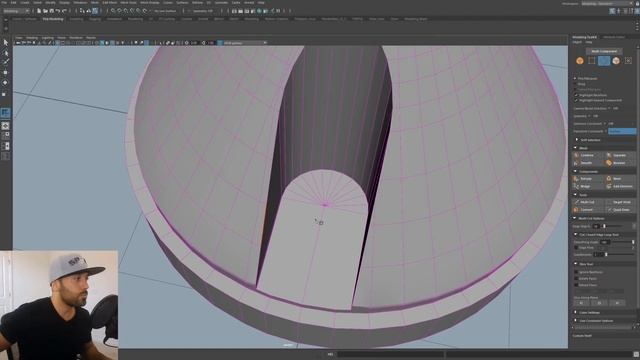This screenshot has height=360, width=640.
Task: Click the Combine mesh tool
Action: [x=588, y=156]
